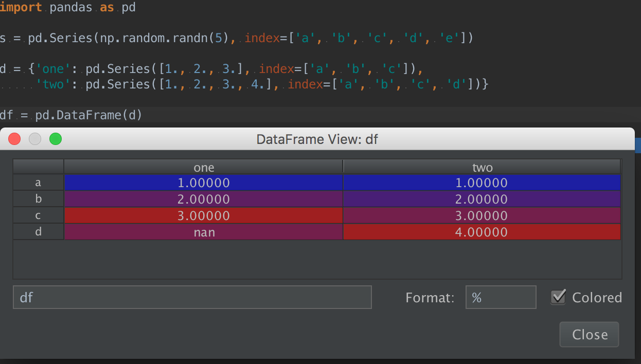Click the 4.00000 cell in column two
Viewport: 641px width, 364px height.
482,232
